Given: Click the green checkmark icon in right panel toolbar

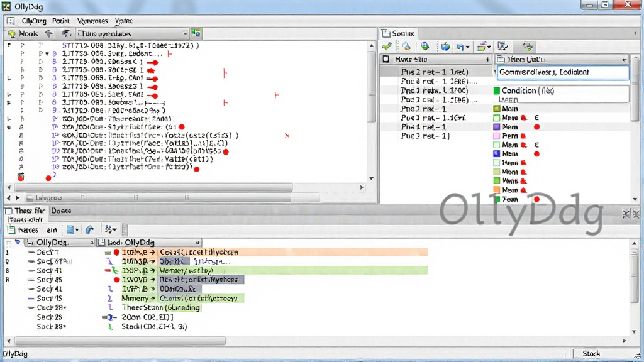Looking at the screenshot, I should 387,47.
